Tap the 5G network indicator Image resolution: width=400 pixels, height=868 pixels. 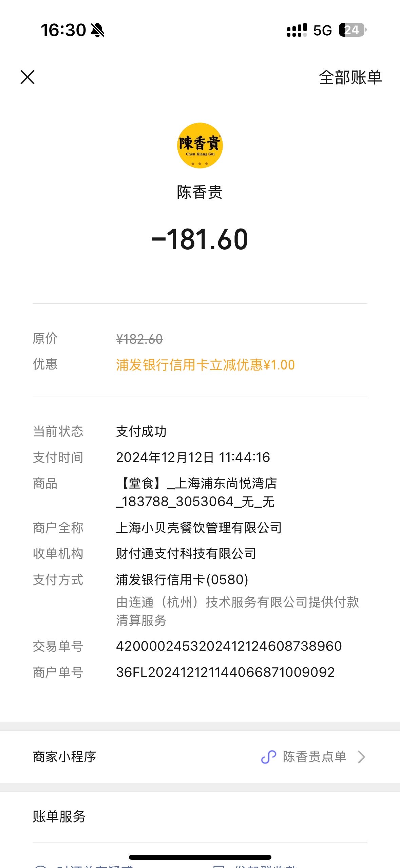(322, 30)
